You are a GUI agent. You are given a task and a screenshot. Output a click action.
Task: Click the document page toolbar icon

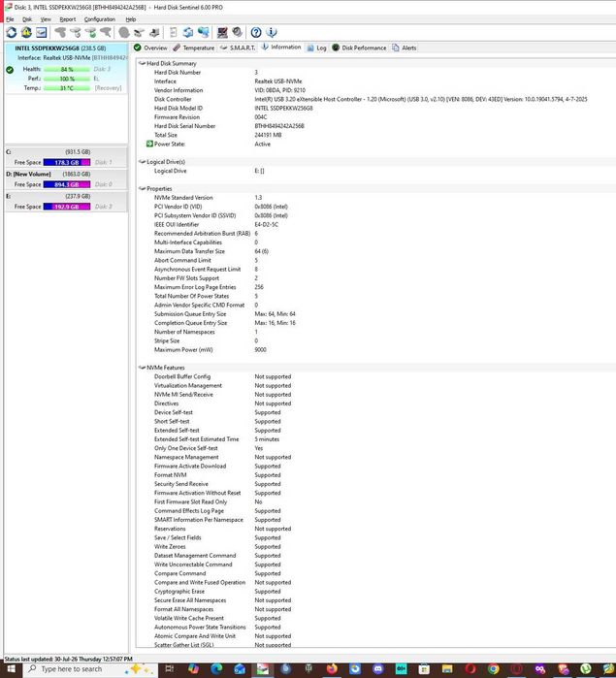click(173, 32)
